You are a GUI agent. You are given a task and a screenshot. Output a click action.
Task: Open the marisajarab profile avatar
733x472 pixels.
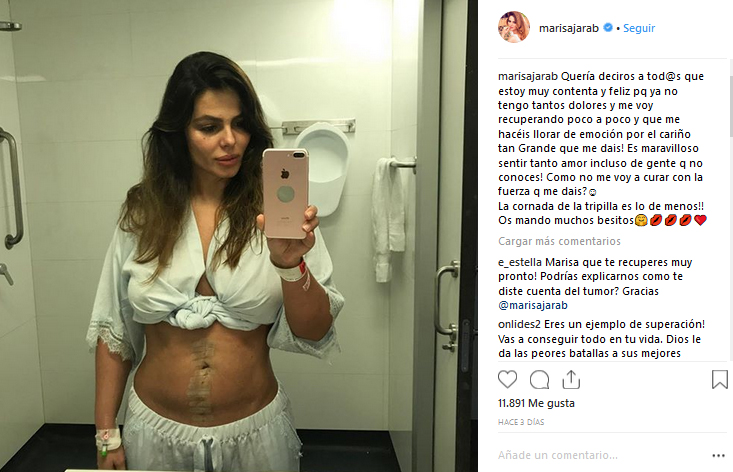coord(514,27)
